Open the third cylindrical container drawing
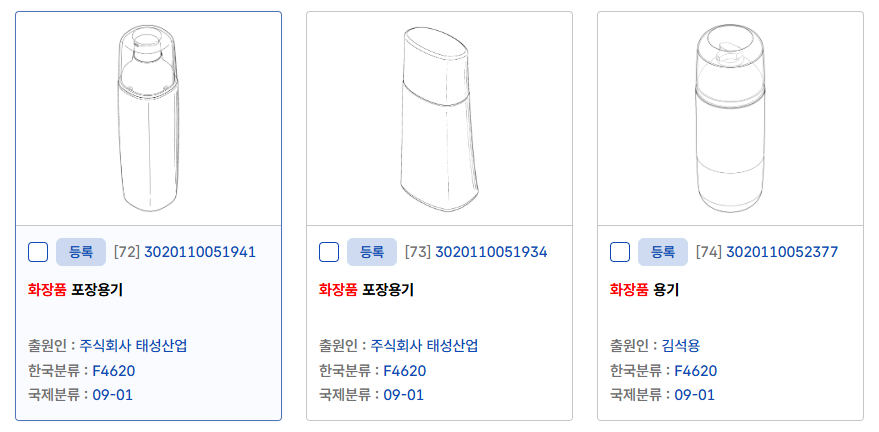 (730, 117)
